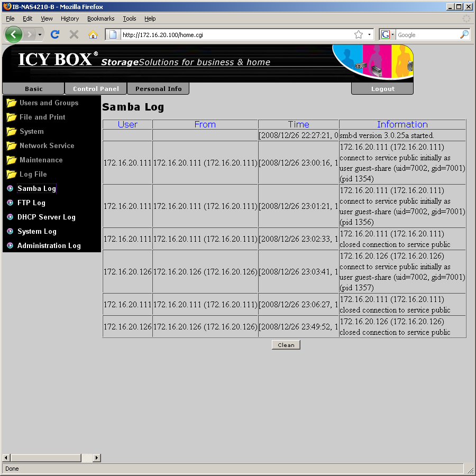Open the Edit menu

click(28, 19)
